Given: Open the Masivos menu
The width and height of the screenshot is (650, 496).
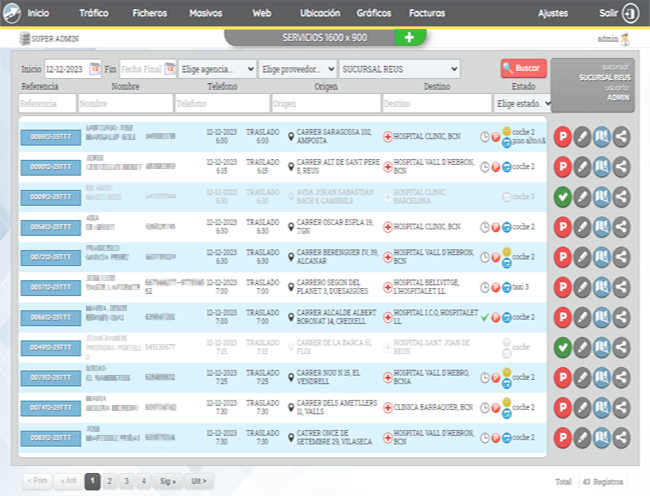Looking at the screenshot, I should point(206,13).
